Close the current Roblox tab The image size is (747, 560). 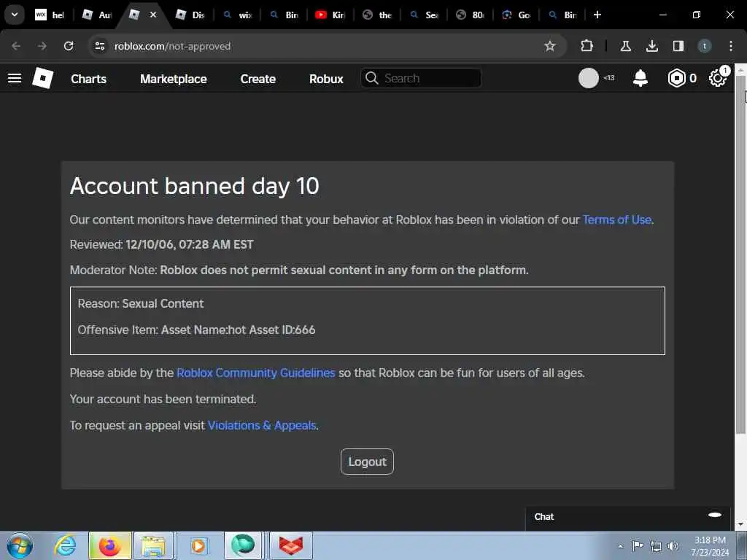pyautogui.click(x=153, y=15)
